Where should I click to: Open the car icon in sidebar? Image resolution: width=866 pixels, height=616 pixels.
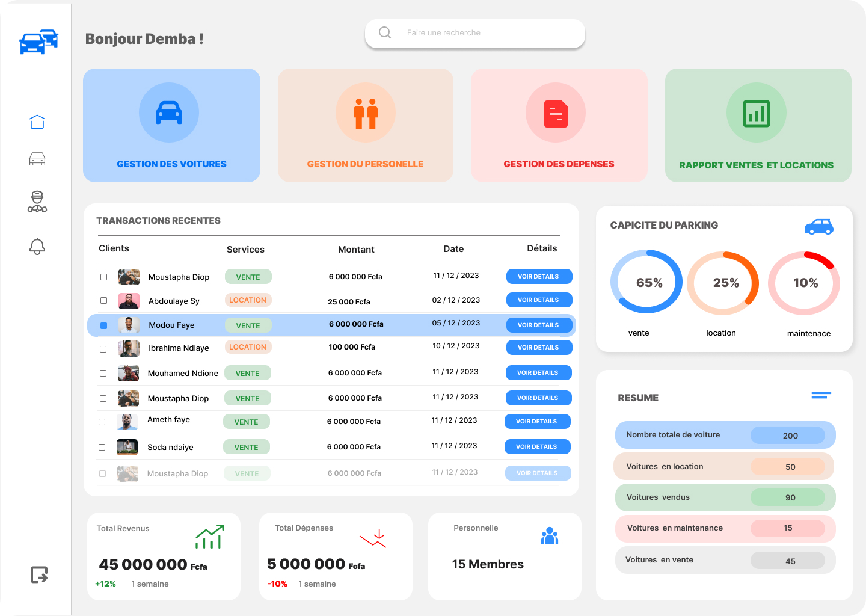click(37, 159)
